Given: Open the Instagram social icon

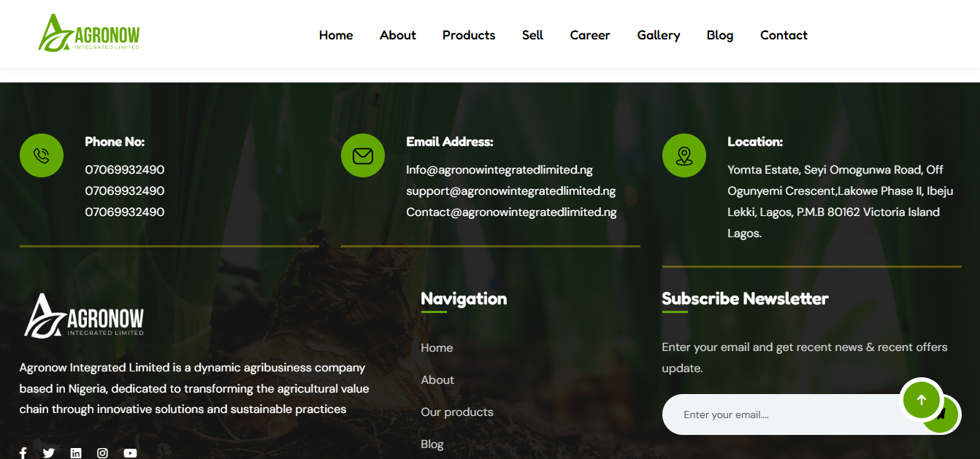Looking at the screenshot, I should [x=103, y=453].
